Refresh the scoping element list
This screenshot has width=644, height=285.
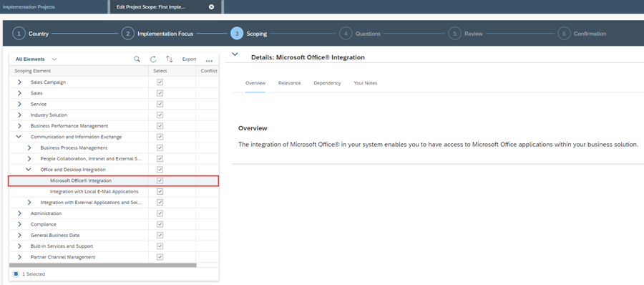pyautogui.click(x=153, y=59)
